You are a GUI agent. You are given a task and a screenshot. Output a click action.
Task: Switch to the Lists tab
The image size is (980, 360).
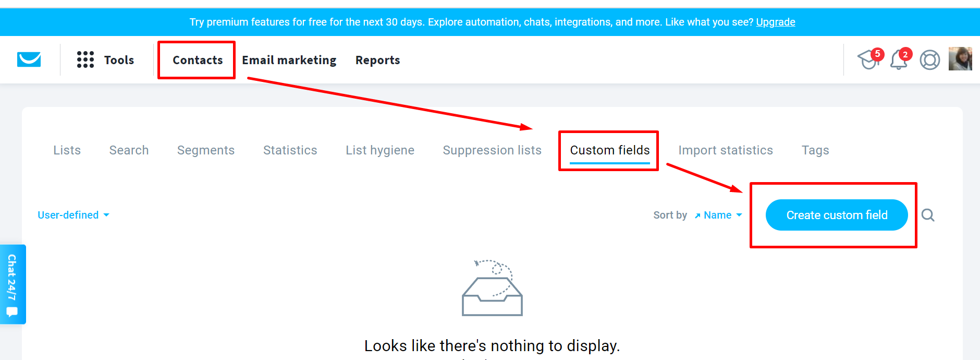click(67, 150)
